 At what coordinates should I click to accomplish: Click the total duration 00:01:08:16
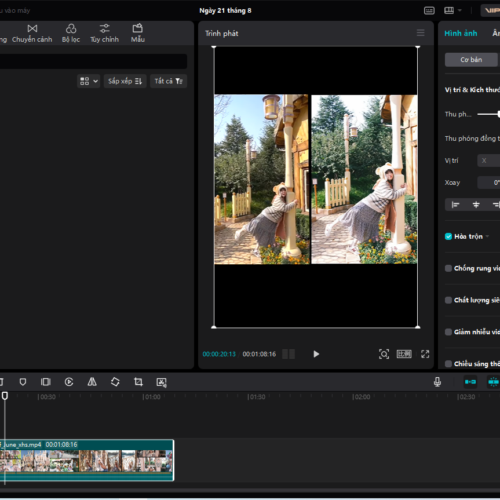click(x=259, y=354)
